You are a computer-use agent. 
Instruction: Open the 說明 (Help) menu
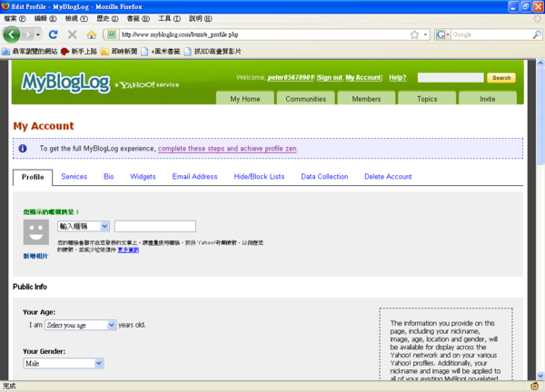(x=200, y=18)
